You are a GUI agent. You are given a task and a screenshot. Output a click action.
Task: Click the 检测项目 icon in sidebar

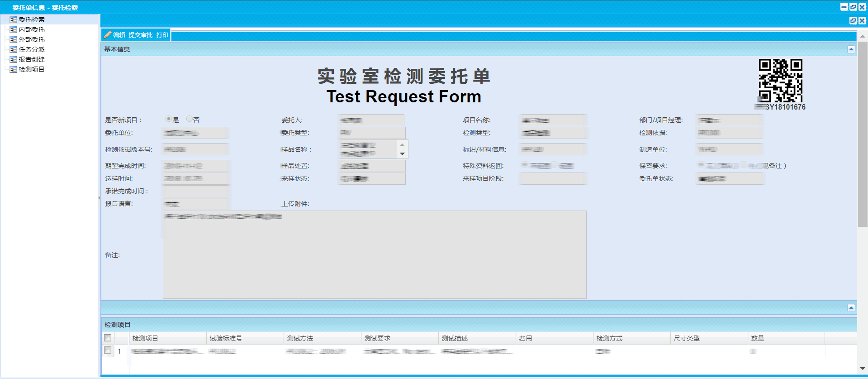[x=14, y=69]
